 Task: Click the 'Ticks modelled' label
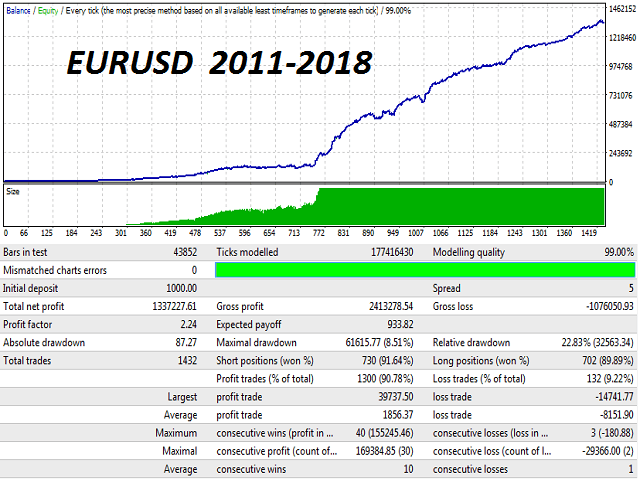click(247, 252)
